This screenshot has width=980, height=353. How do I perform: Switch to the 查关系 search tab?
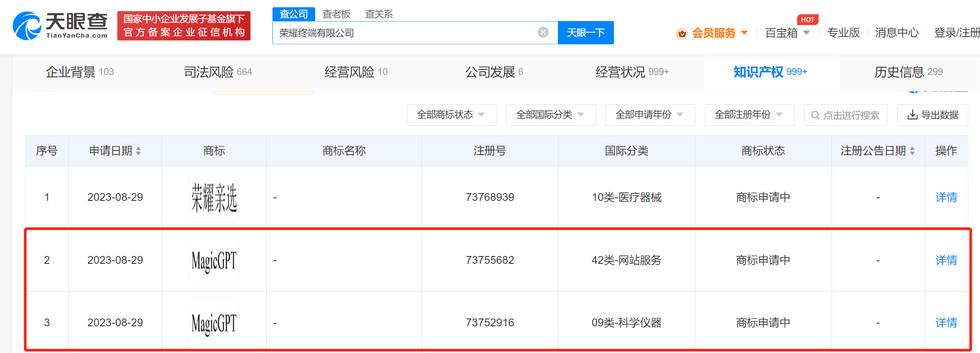tap(379, 14)
